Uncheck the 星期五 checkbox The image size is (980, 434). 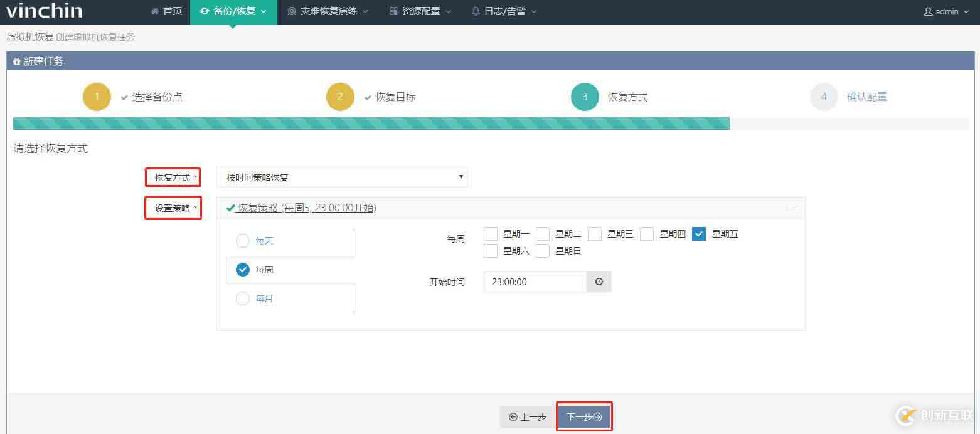[x=699, y=234]
